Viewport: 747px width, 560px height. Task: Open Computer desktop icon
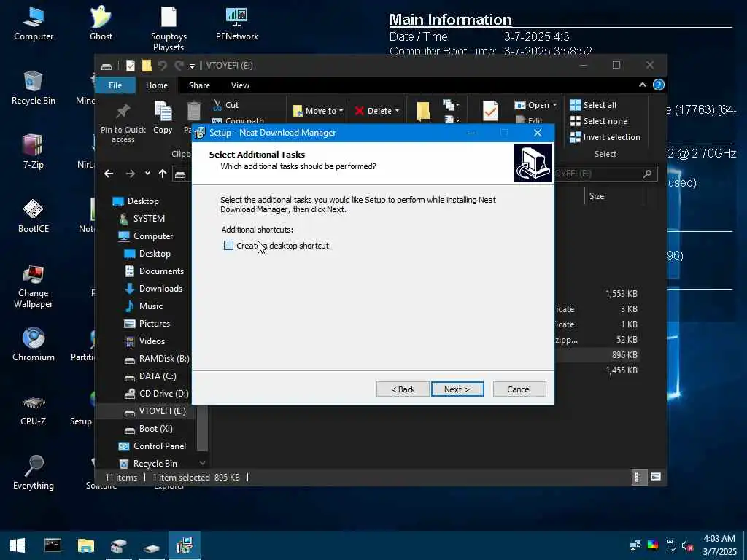point(34,24)
